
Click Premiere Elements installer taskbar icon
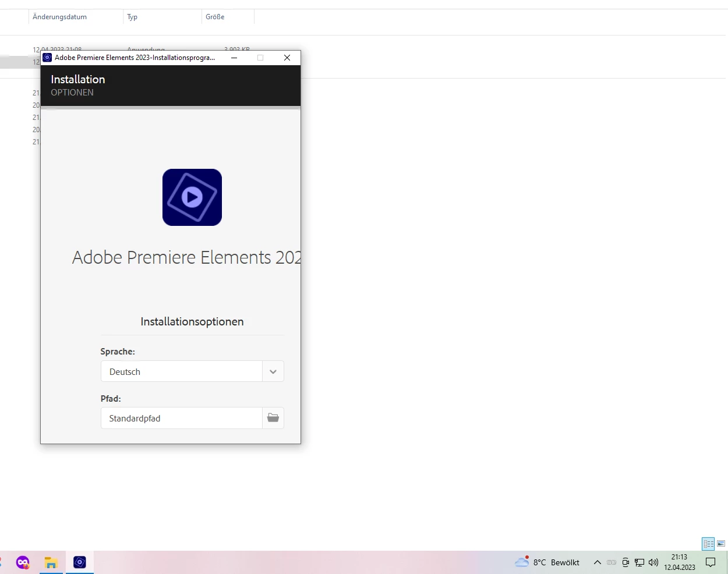click(80, 562)
